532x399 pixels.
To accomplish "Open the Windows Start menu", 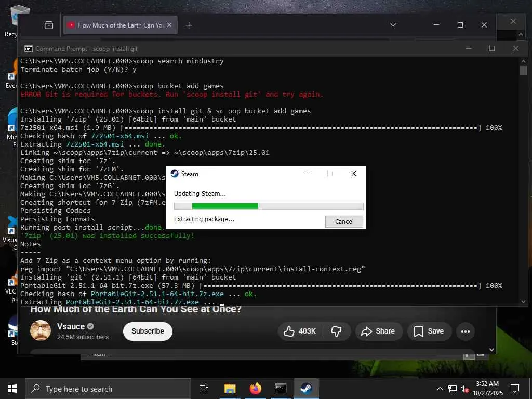I will 12,389.
